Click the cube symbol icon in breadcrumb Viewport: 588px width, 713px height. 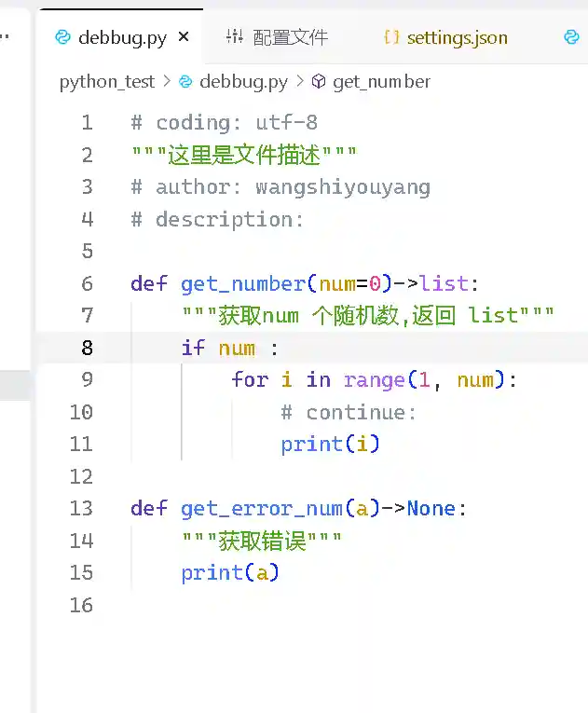tap(319, 82)
